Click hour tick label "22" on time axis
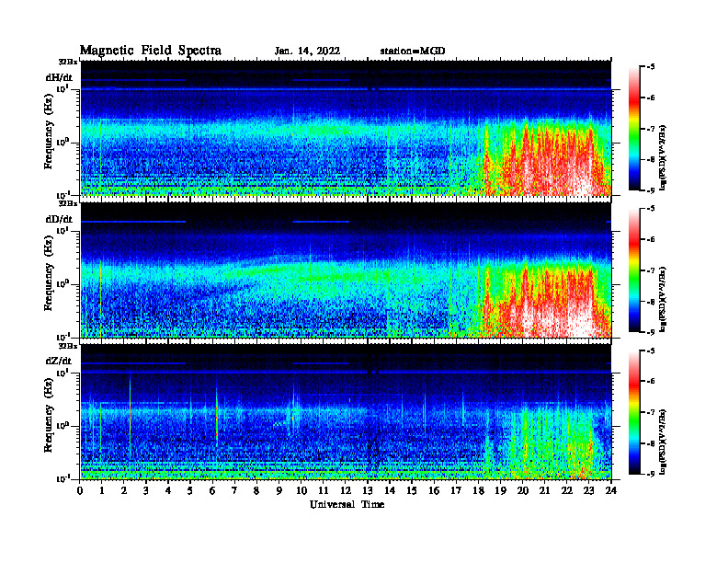The width and height of the screenshot is (728, 563). [x=567, y=491]
